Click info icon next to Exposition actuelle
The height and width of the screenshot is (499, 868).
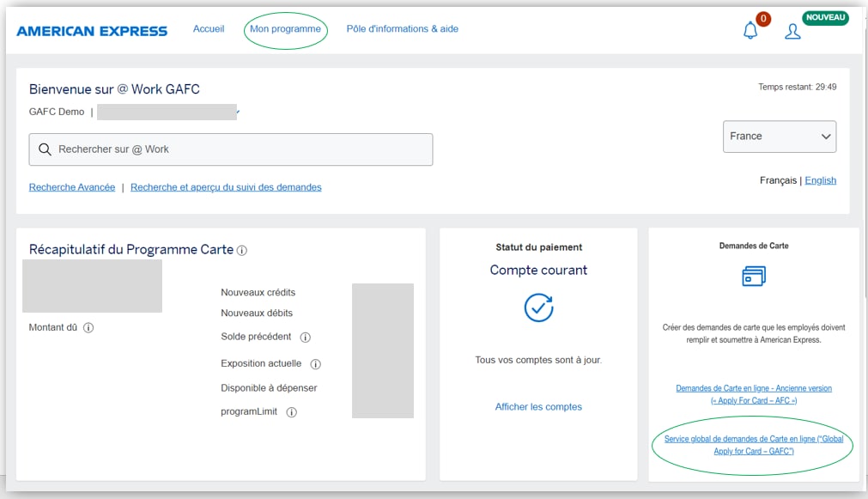315,364
